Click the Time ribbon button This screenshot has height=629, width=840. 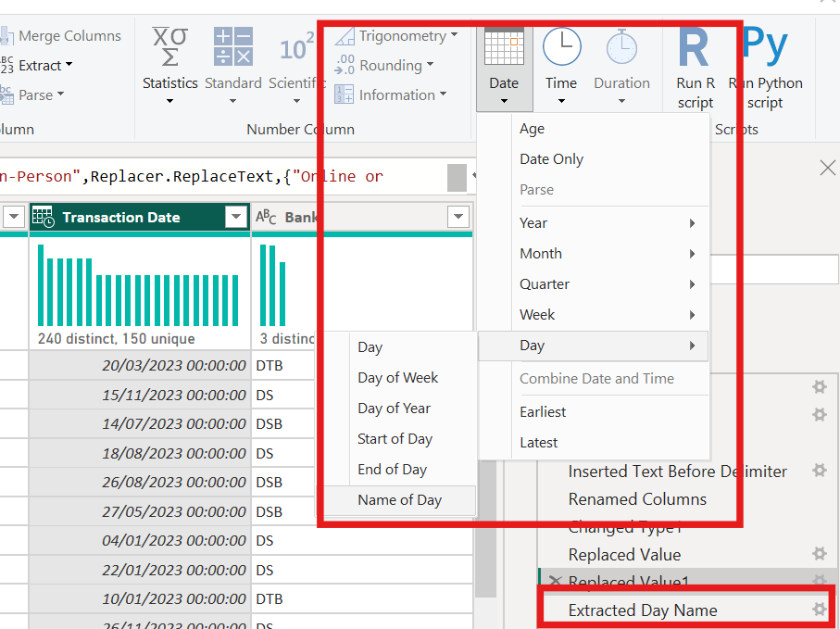[561, 67]
